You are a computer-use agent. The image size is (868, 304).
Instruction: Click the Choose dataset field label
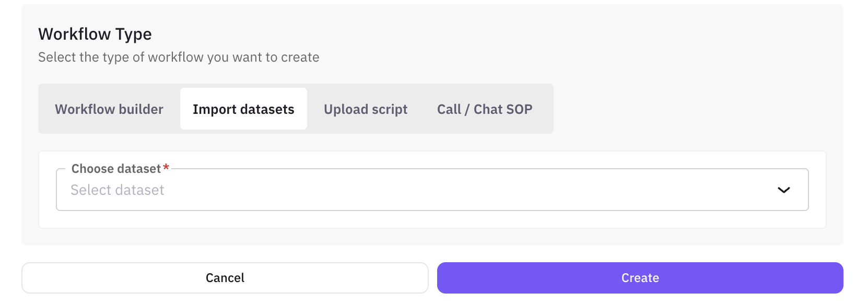pyautogui.click(x=116, y=169)
